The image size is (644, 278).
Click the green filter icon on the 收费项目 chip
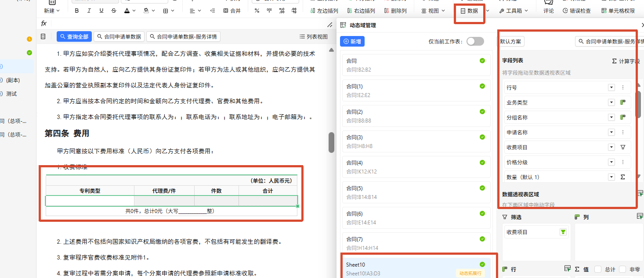pyautogui.click(x=563, y=232)
